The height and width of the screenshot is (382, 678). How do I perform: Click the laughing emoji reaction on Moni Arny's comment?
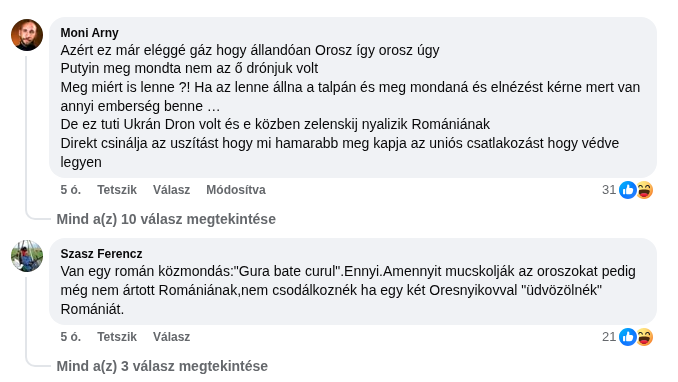point(644,190)
